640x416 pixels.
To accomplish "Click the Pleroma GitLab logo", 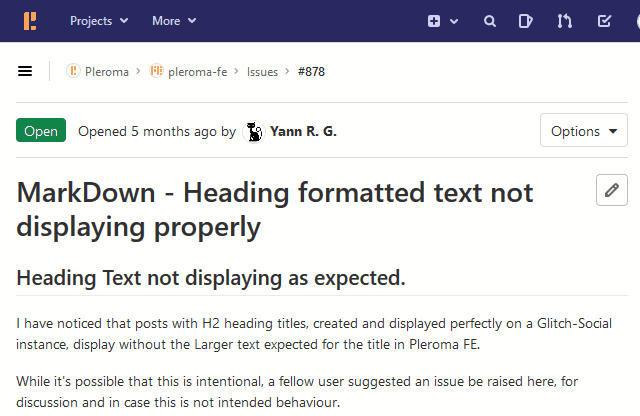I will click(x=30, y=21).
